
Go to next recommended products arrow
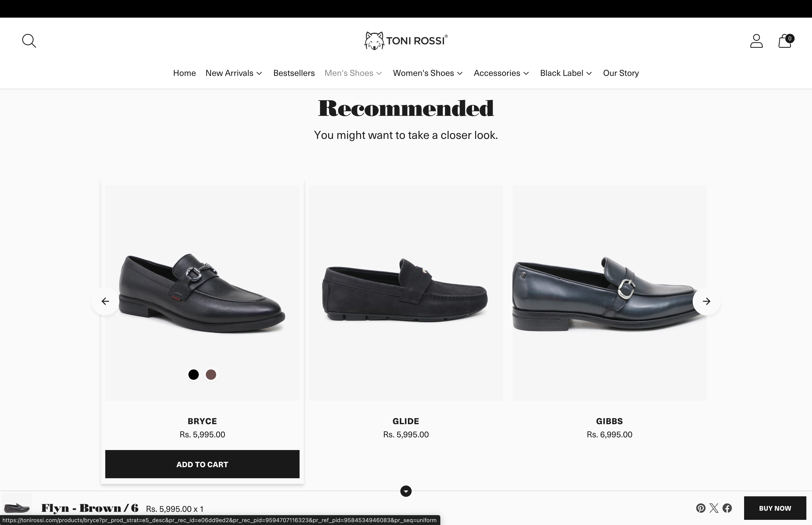(x=707, y=301)
